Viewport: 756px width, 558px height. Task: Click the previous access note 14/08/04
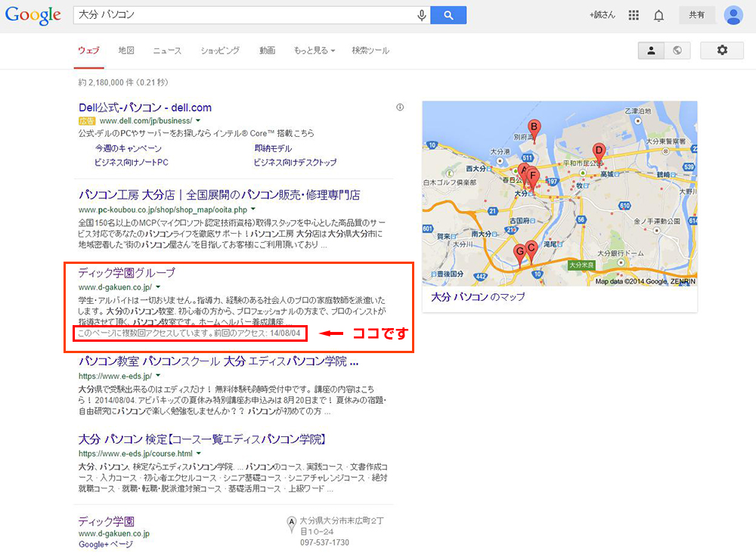(x=190, y=333)
